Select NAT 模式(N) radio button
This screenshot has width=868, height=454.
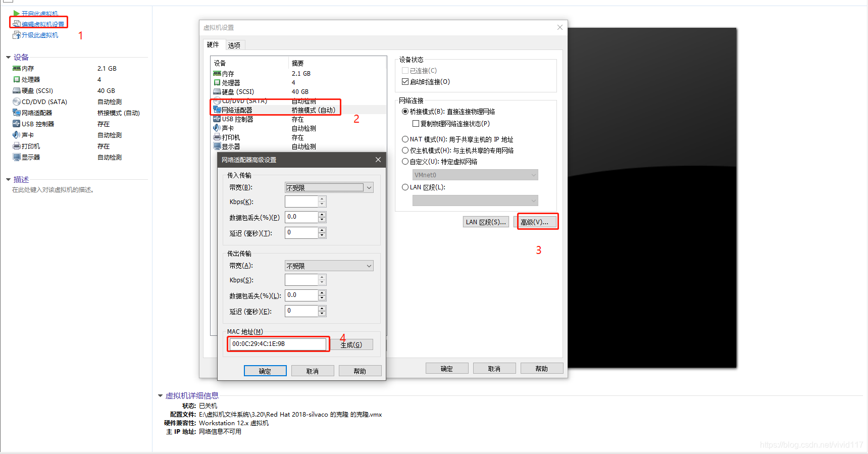[405, 139]
